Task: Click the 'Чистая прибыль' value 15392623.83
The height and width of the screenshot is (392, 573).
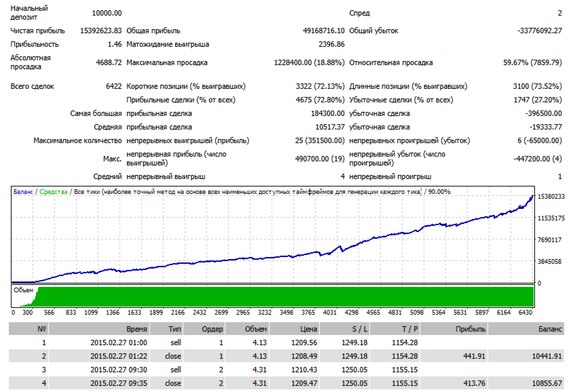Action: (101, 31)
